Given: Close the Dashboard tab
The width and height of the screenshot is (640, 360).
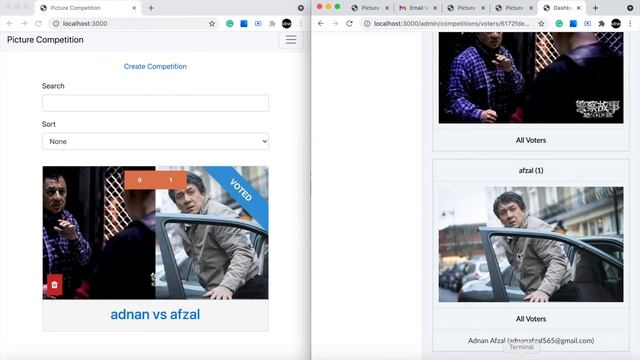Looking at the screenshot, I should (x=579, y=8).
